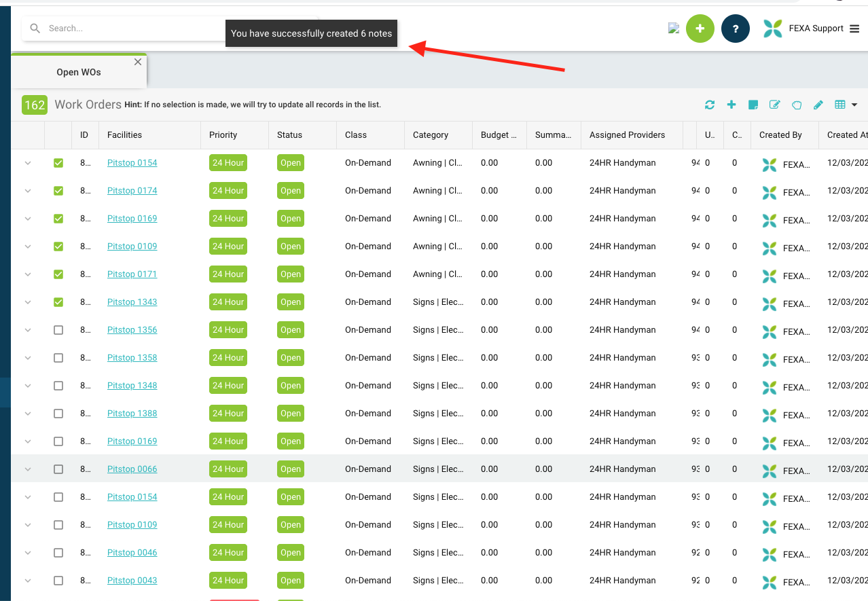Screen dimensions: 868x601
Task: Open the Pitstop 1388 facility link
Action: click(x=132, y=414)
